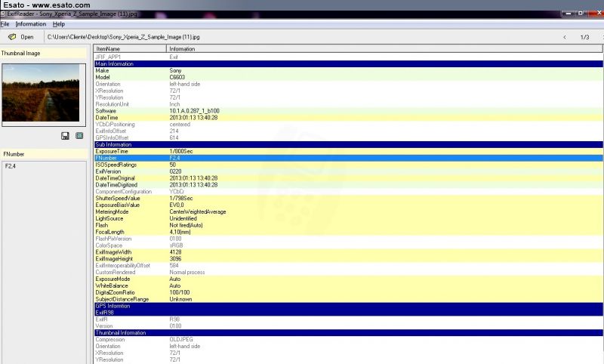Screen dimensions: 604x364
Task: Click the teal image icon beside save icon
Action: [x=79, y=135]
